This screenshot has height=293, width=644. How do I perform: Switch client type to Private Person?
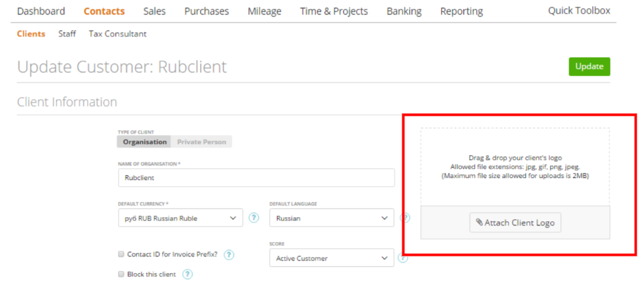(202, 142)
